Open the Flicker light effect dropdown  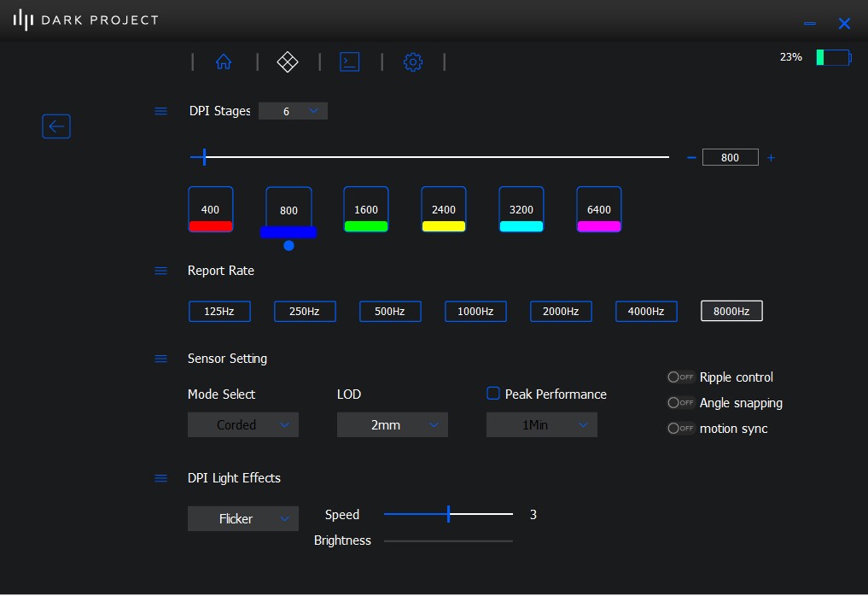tap(243, 518)
